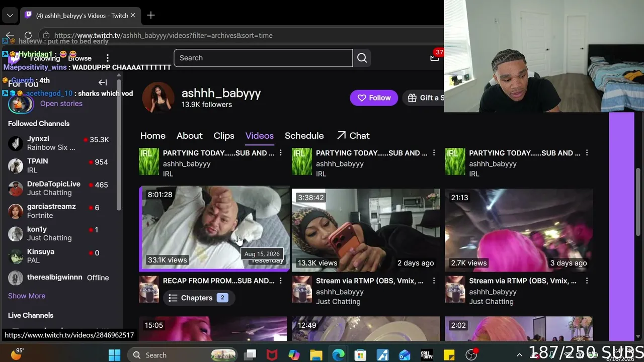644x362 pixels.
Task: Open the RECAP FROM PROM video title
Action: pos(219,281)
